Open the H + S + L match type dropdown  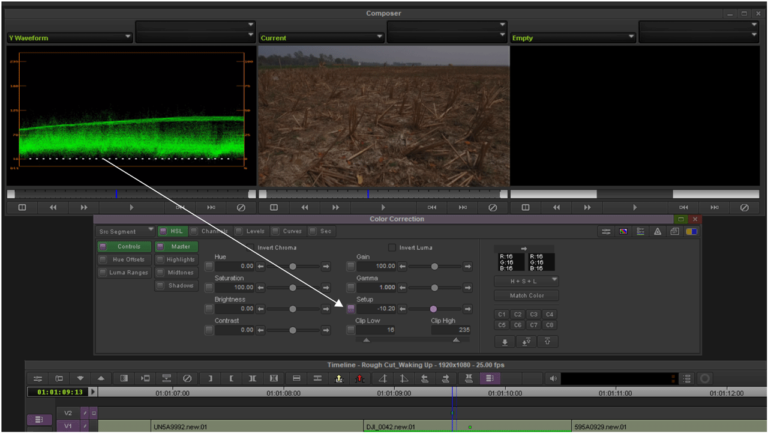point(527,281)
